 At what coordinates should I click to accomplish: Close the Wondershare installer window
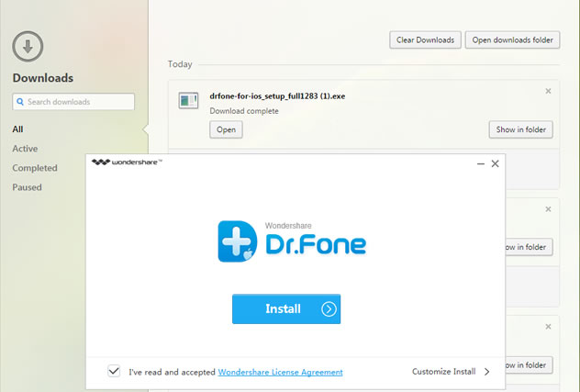tap(496, 163)
